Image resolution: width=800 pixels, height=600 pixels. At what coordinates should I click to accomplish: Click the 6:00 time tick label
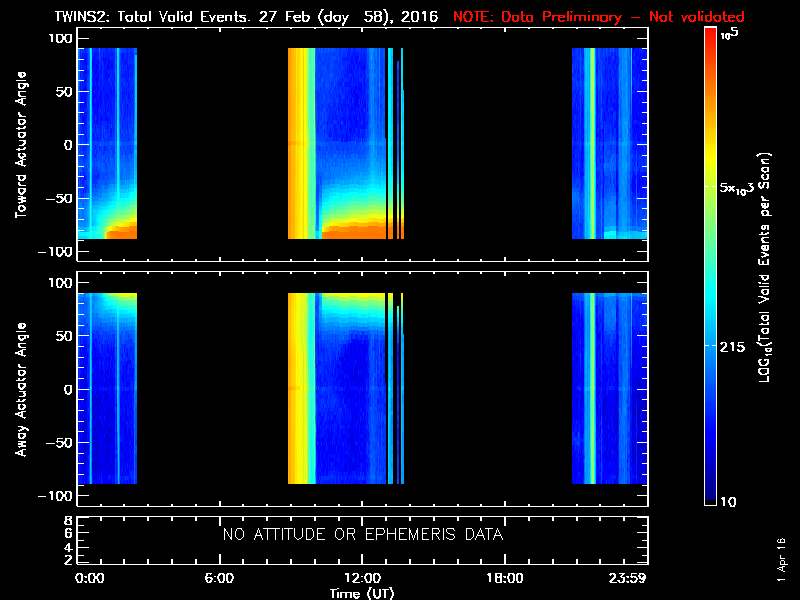(219, 579)
